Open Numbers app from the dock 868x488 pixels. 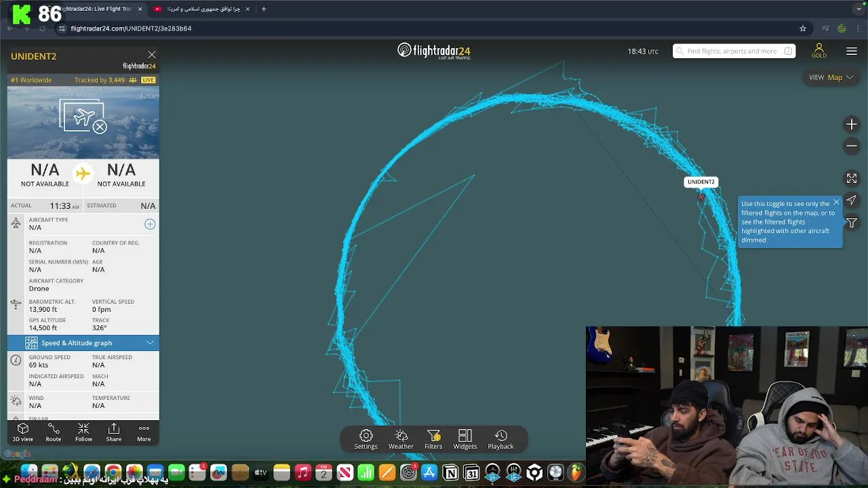(366, 472)
